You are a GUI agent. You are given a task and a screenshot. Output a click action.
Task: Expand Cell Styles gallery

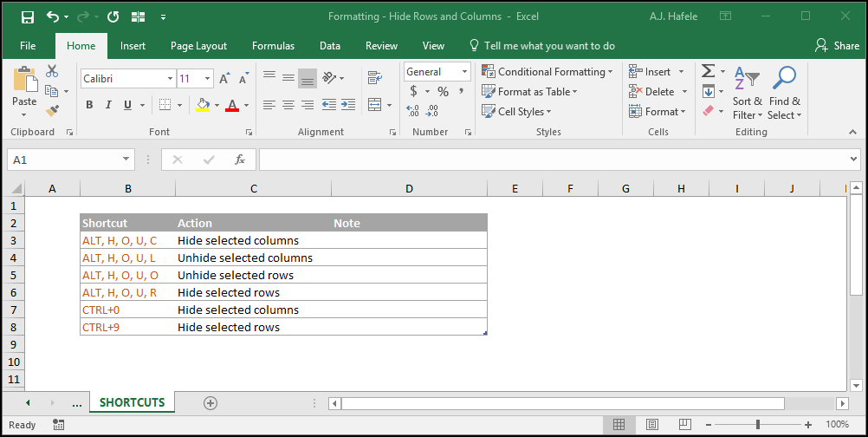coord(516,111)
